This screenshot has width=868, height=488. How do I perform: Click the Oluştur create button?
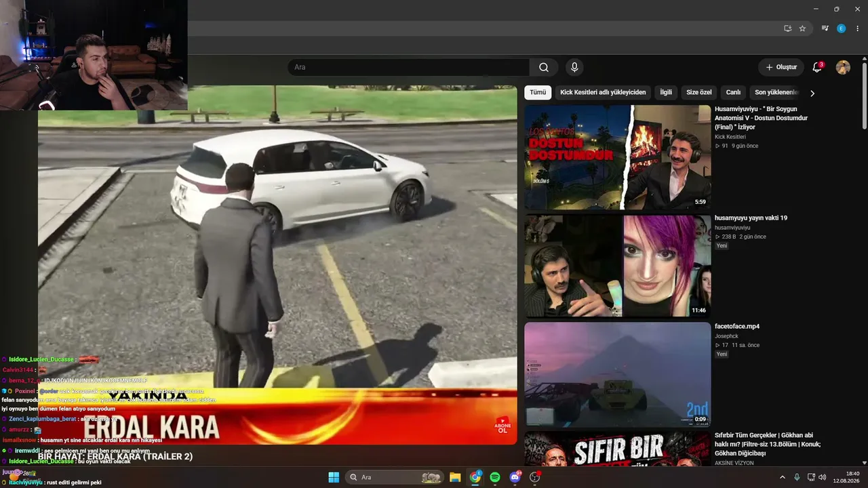pos(781,67)
